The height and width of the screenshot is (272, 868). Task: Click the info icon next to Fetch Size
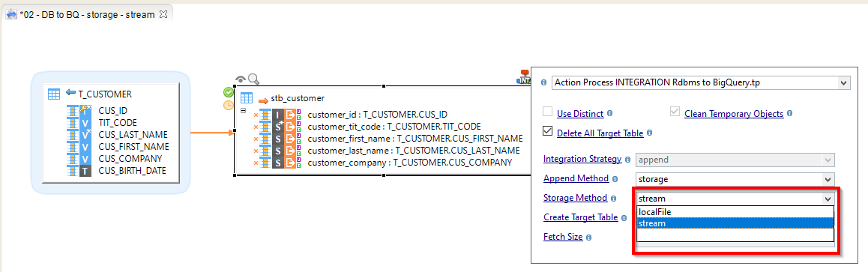tap(588, 238)
